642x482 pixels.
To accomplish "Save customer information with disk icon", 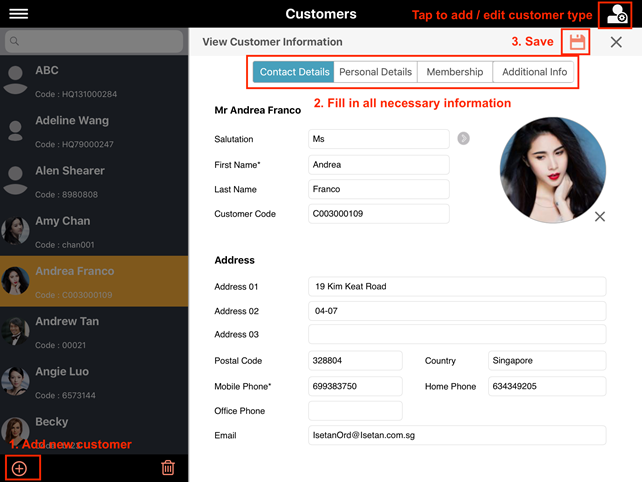I will point(577,42).
